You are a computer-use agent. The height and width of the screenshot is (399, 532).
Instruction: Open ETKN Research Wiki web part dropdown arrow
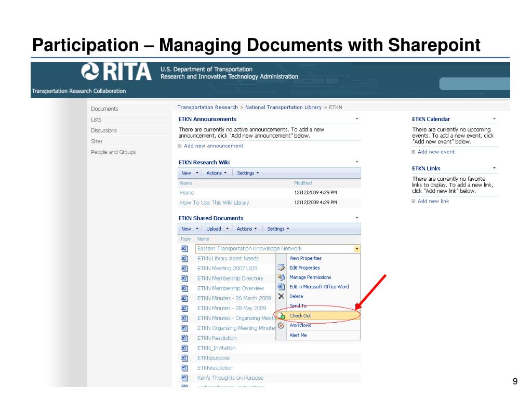point(357,162)
